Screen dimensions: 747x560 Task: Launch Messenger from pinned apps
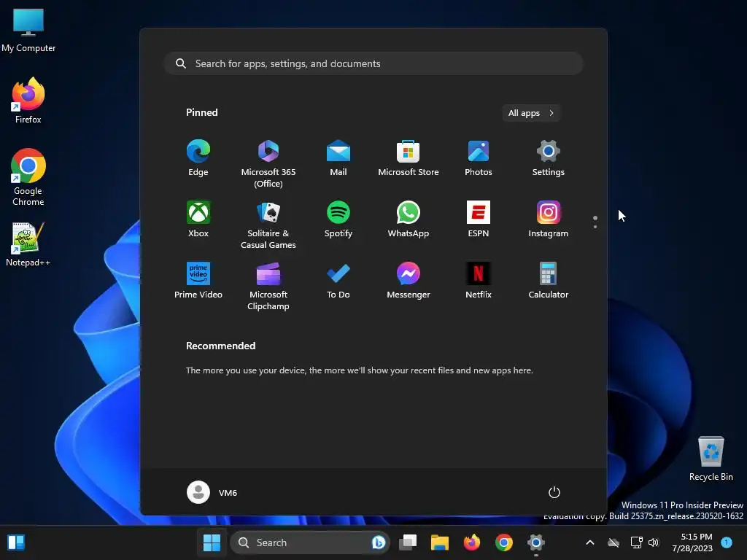[409, 281]
